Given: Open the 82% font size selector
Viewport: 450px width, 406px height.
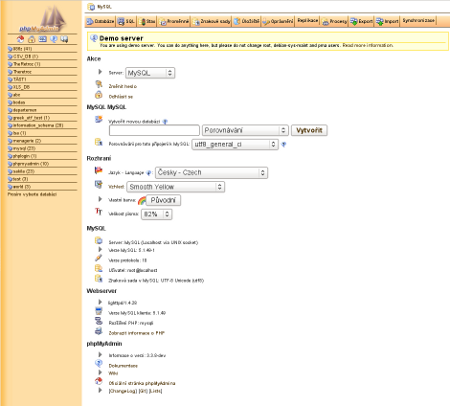Looking at the screenshot, I should click(x=157, y=214).
